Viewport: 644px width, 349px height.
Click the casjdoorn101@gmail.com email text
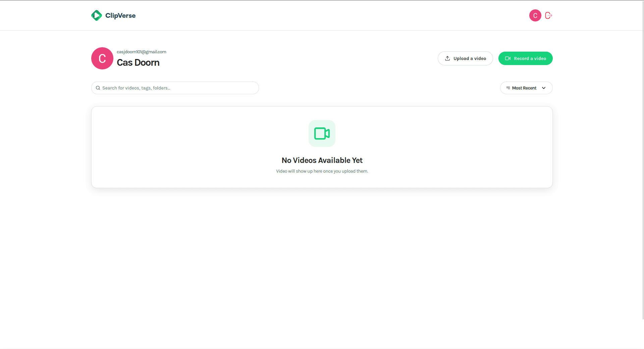pyautogui.click(x=142, y=52)
